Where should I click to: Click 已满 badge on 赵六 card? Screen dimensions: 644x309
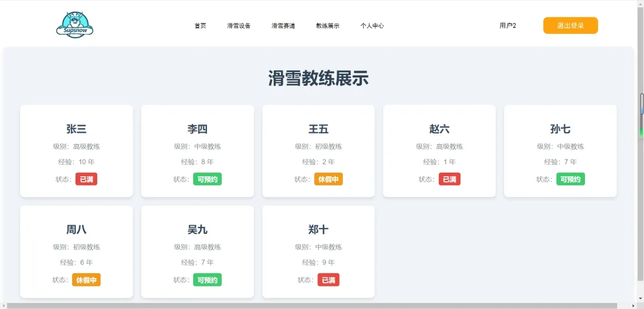coord(450,179)
